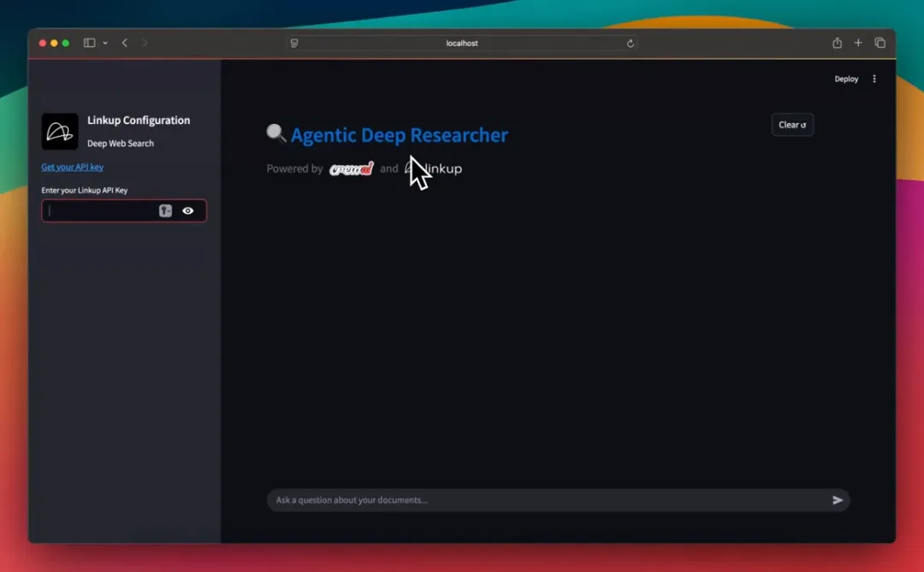The height and width of the screenshot is (572, 924).
Task: Toggle API key visibility with eye icon
Action: pos(188,211)
